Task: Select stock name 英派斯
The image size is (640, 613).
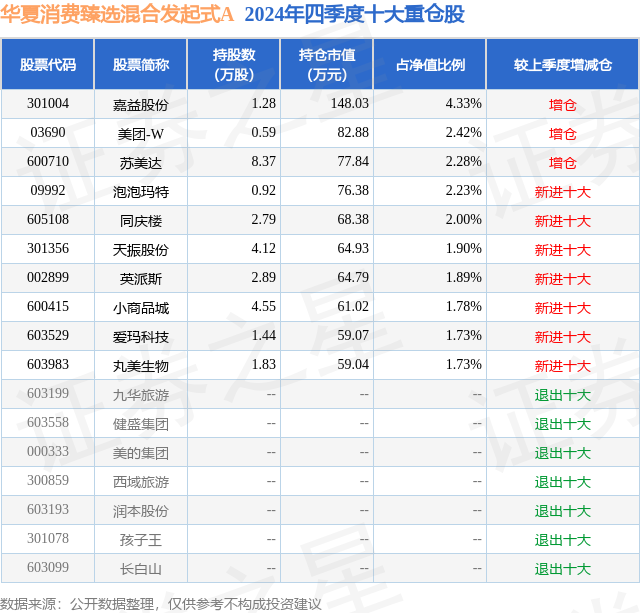Action: (141, 279)
